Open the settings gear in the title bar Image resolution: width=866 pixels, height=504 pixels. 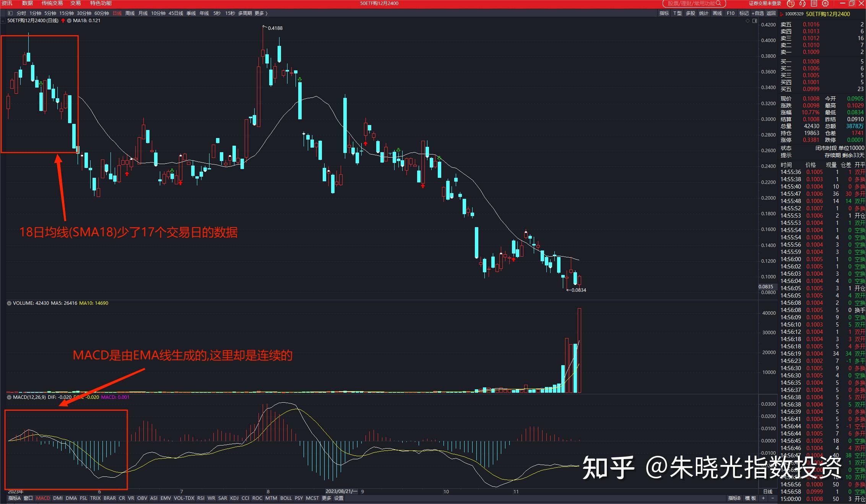tap(825, 3)
